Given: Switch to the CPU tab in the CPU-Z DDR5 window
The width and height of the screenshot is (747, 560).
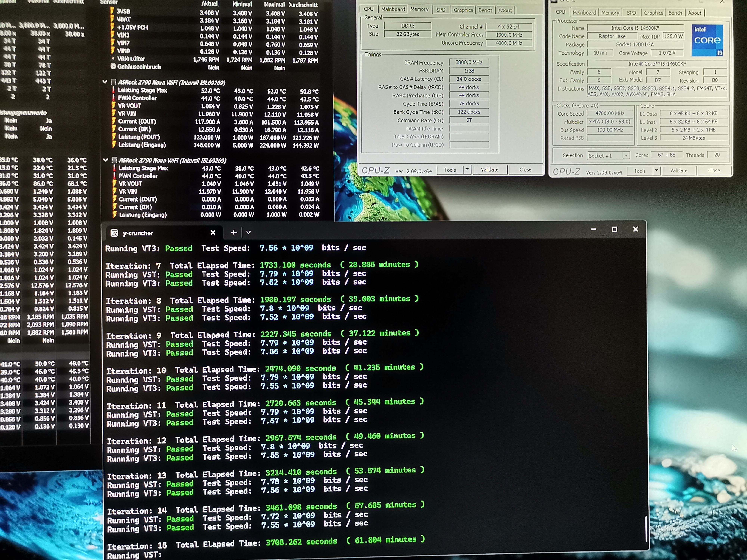Looking at the screenshot, I should coord(368,9).
